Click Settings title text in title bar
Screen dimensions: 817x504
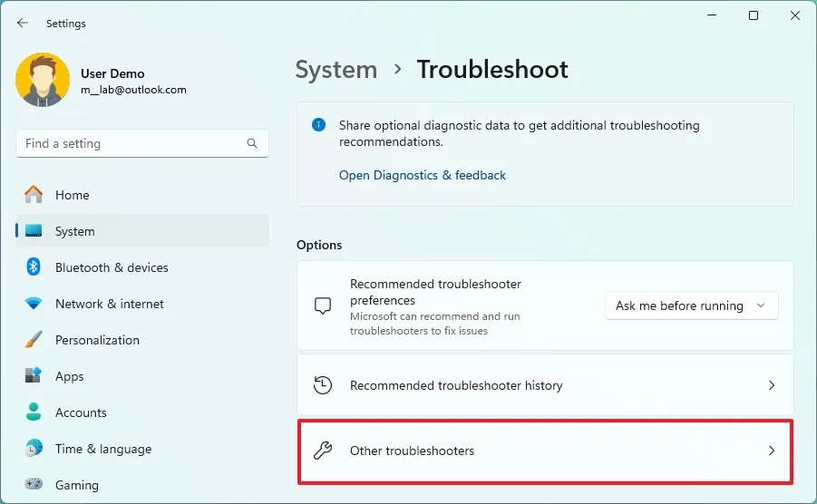[x=65, y=24]
